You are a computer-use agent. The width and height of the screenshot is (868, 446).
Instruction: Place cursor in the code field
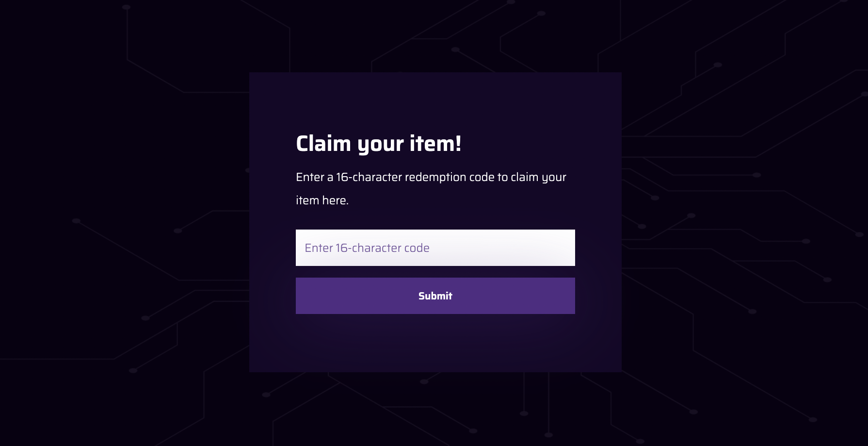[435, 248]
